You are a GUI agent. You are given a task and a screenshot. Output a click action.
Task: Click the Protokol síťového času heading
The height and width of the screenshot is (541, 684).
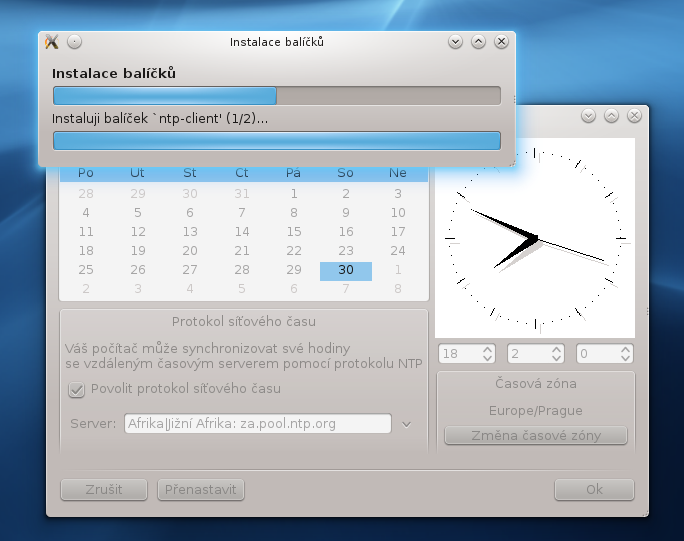pos(244,322)
